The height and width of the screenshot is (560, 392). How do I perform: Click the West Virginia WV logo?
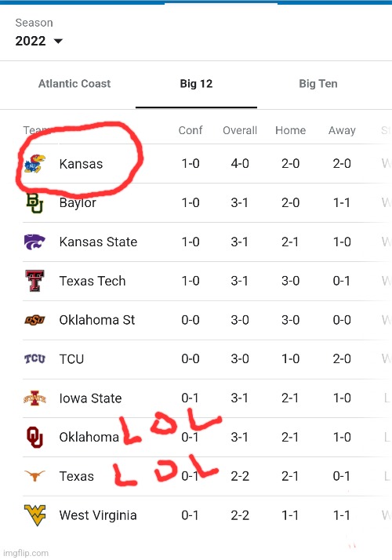[34, 515]
